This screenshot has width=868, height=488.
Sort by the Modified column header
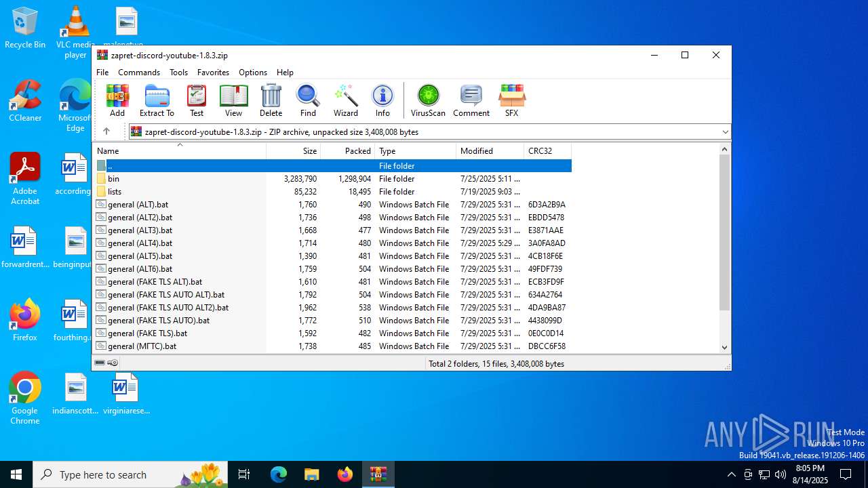490,150
